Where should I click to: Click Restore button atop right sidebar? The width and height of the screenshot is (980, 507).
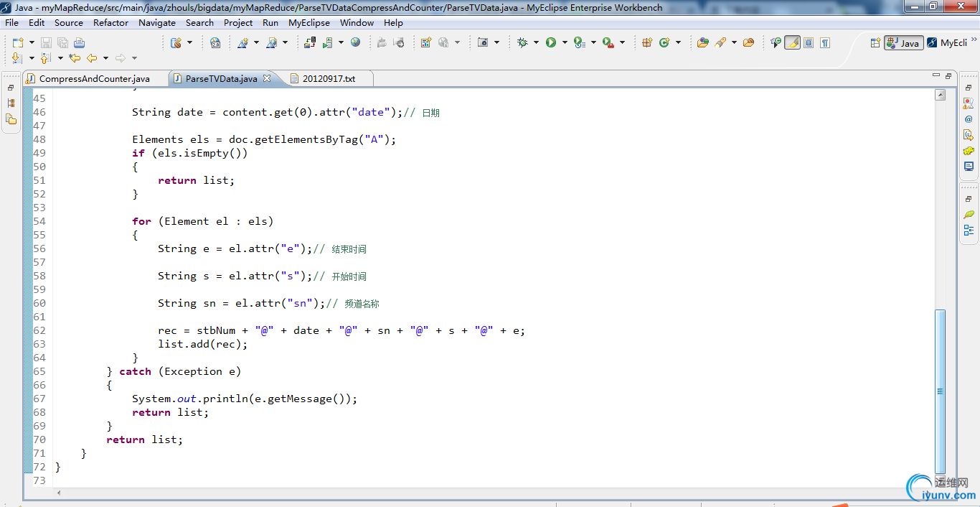[969, 88]
